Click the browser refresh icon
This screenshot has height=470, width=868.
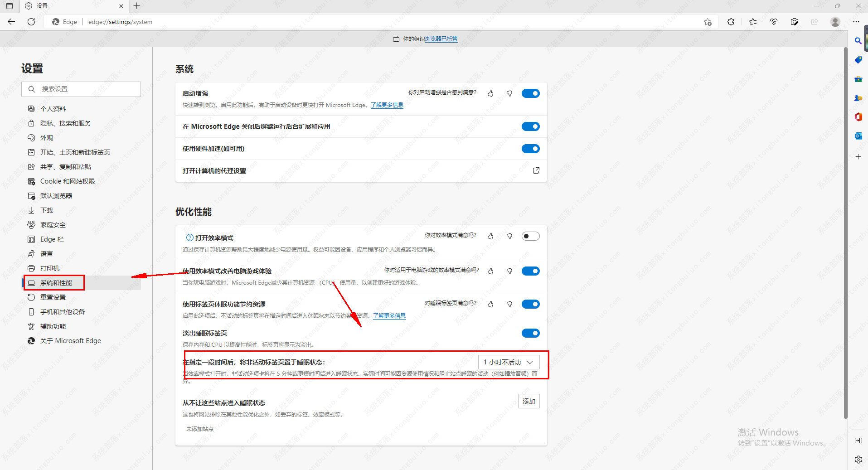pos(31,22)
